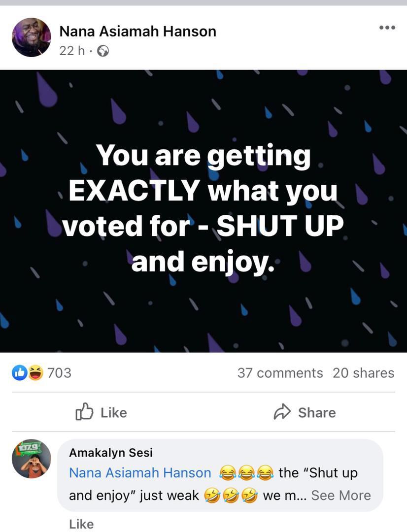Image resolution: width=407 pixels, height=532 pixels.
Task: Click the laughing haha reaction emoji
Action: coord(35,373)
